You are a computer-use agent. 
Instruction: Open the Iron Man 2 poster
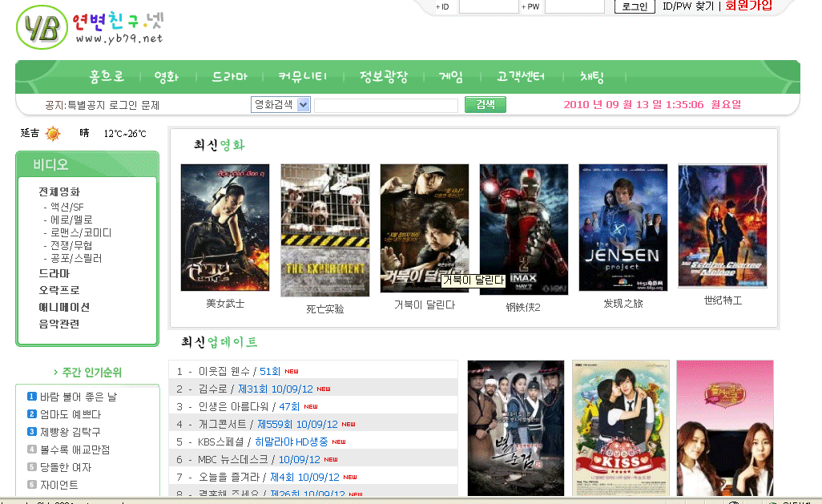[x=524, y=229]
